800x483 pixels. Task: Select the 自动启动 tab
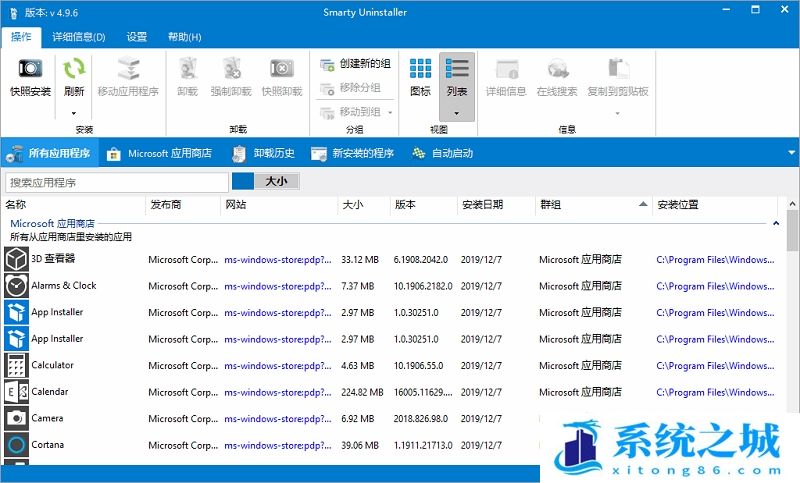[x=442, y=153]
